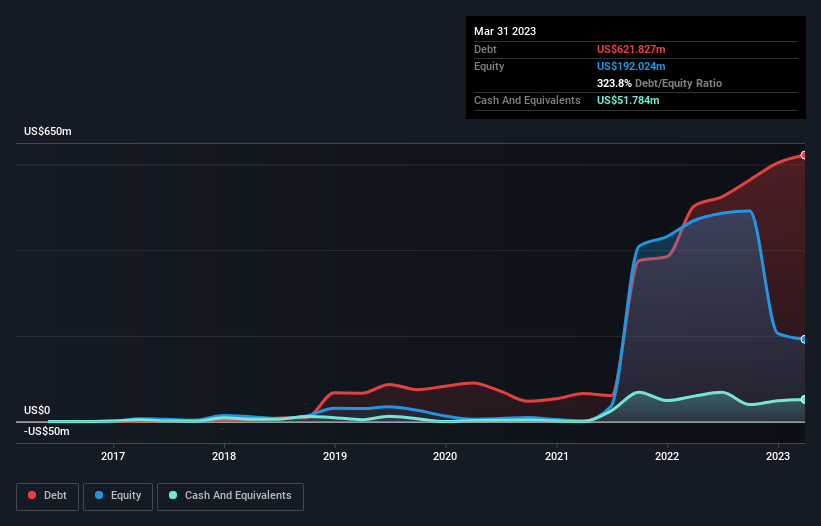Click the US$621.827m debt value
This screenshot has width=821, height=526.
coord(631,49)
